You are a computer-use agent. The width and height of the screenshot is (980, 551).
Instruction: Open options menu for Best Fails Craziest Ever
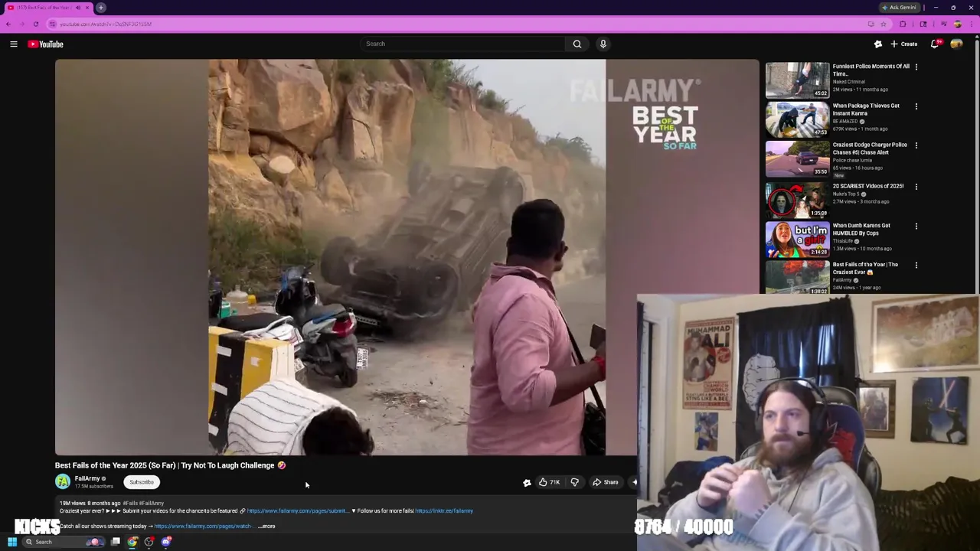click(x=916, y=266)
